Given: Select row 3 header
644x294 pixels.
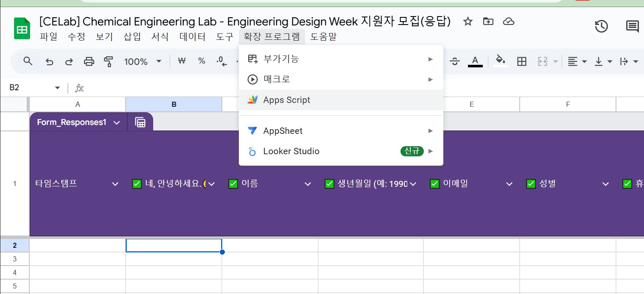Looking at the screenshot, I should 15,259.
